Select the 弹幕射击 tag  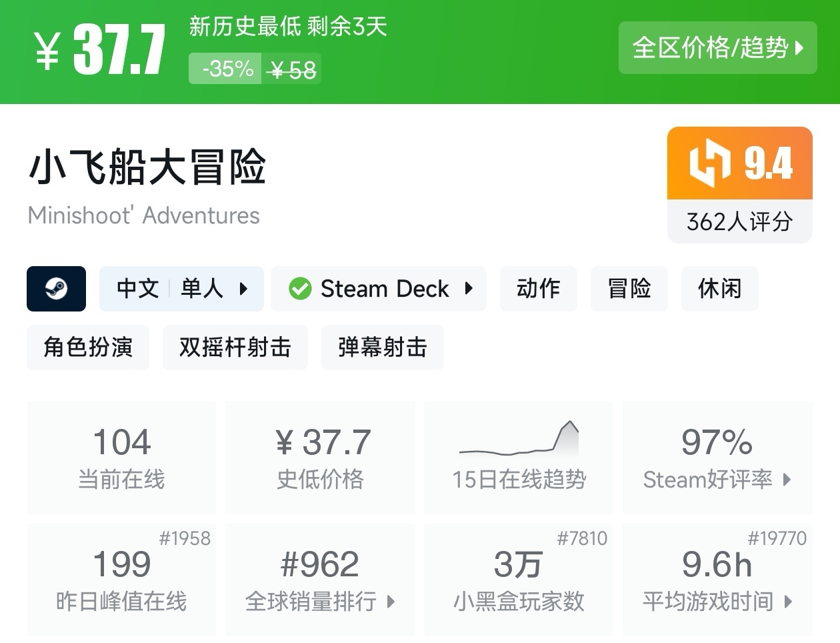382,348
